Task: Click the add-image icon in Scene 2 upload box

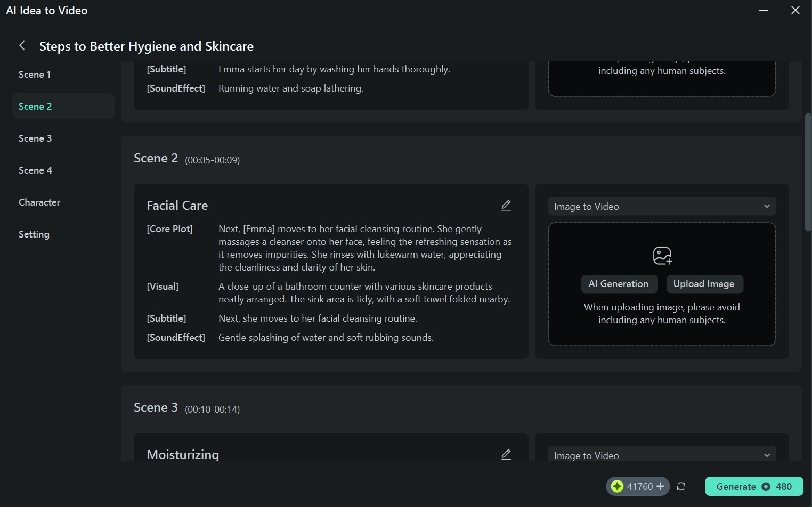Action: pyautogui.click(x=662, y=256)
